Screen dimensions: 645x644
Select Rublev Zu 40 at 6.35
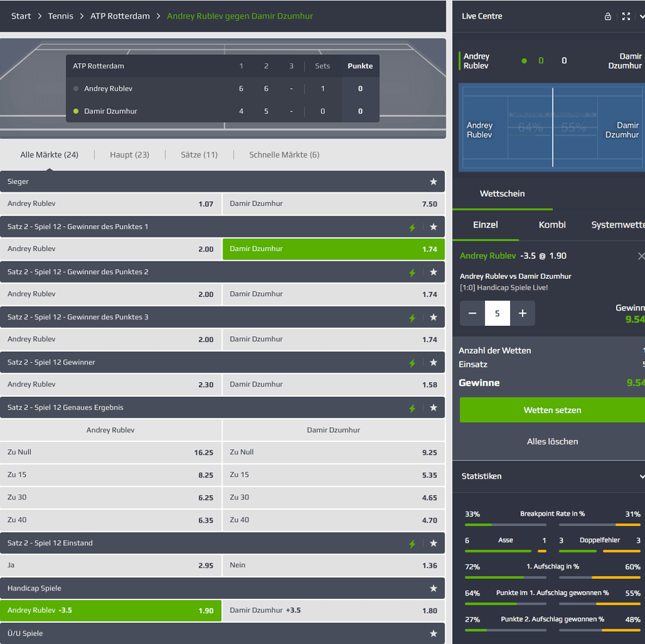click(x=111, y=520)
